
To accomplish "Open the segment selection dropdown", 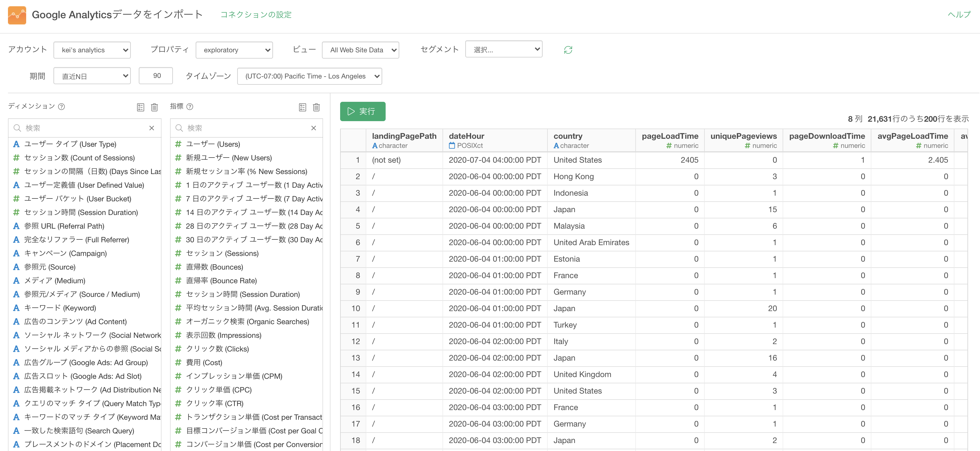I will (503, 49).
